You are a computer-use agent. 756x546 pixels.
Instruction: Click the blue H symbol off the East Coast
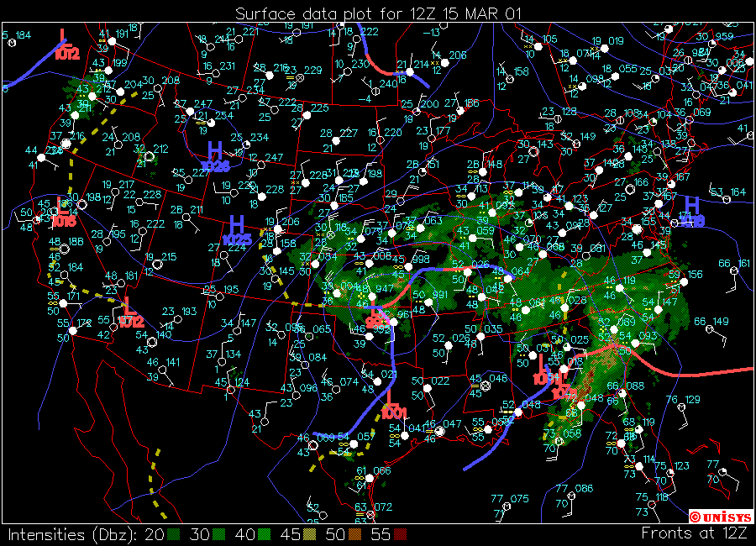click(691, 206)
